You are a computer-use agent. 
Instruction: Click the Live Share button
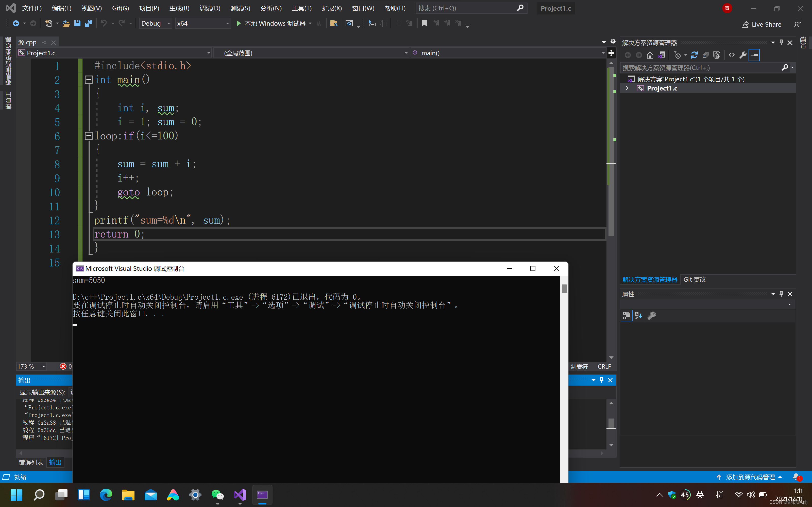coord(761,24)
